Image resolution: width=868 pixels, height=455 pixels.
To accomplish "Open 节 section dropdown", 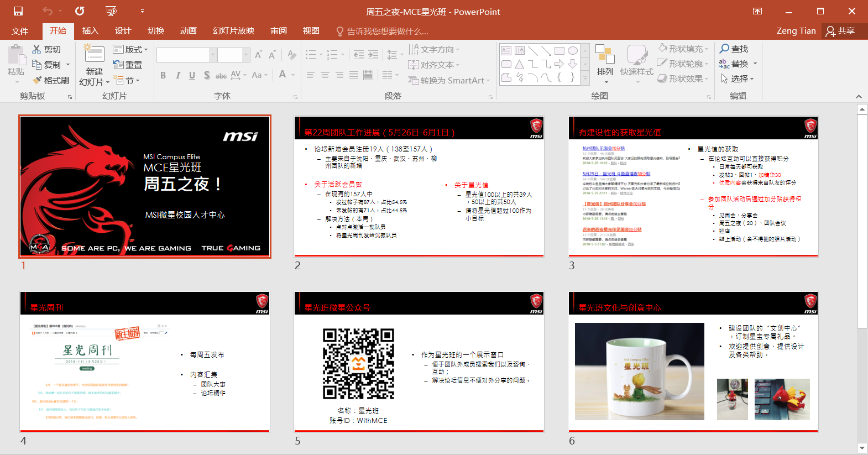I will coord(126,80).
